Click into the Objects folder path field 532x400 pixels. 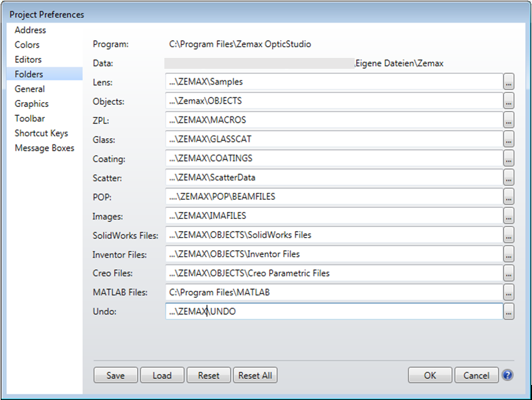click(334, 101)
